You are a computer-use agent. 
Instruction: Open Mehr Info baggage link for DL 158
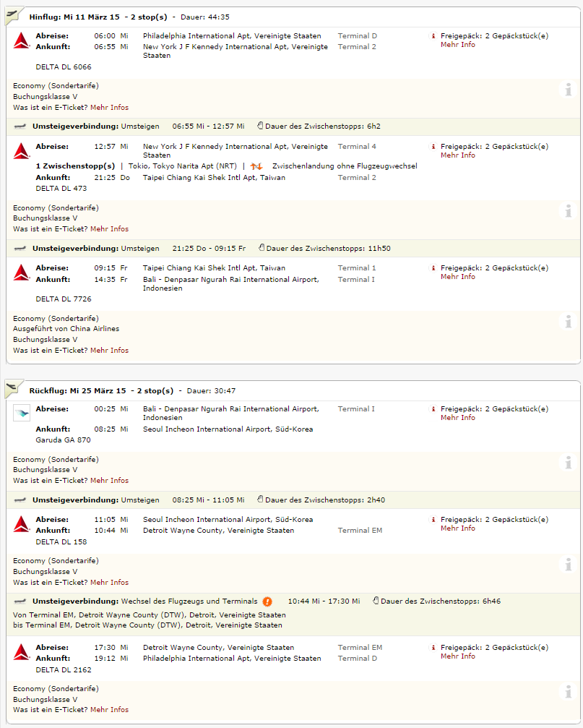click(458, 528)
